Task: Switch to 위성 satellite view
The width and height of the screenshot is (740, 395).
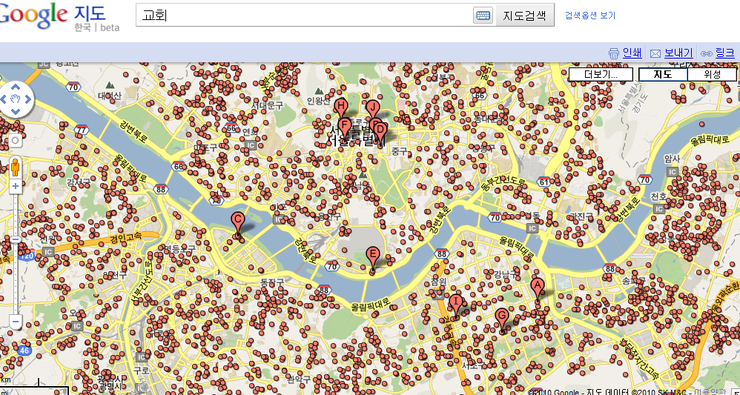Action: [x=712, y=75]
